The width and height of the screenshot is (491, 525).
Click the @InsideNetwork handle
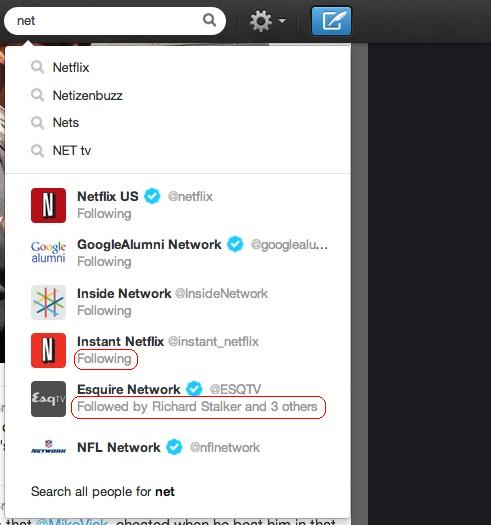(221, 294)
